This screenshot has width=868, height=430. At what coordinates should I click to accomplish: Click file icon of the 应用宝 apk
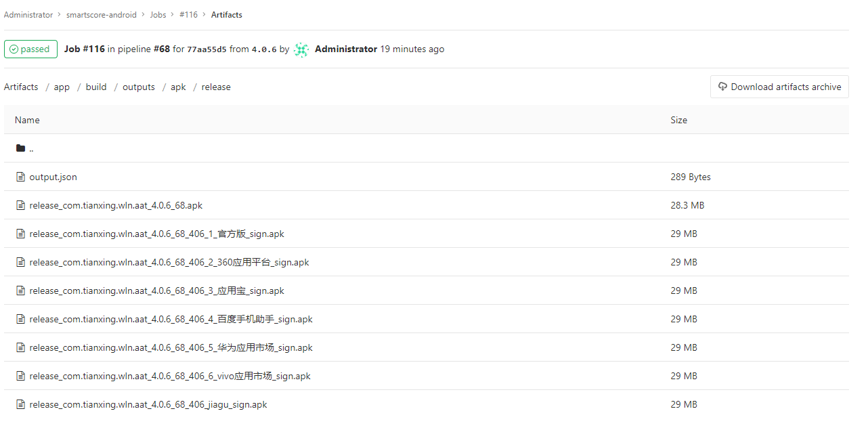click(20, 291)
